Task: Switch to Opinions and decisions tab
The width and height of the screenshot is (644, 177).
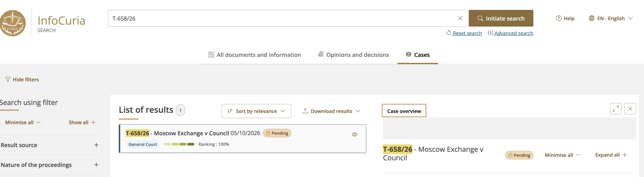Action: [354, 55]
